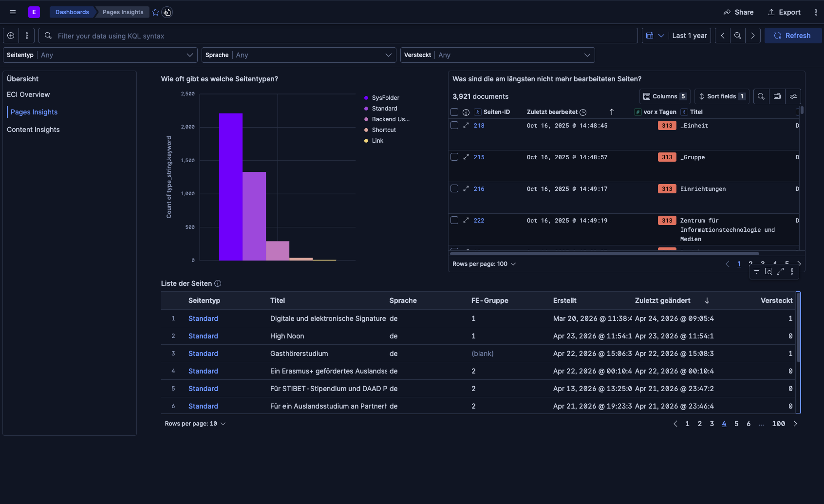
Task: Expand document row 215 details
Action: (466, 157)
